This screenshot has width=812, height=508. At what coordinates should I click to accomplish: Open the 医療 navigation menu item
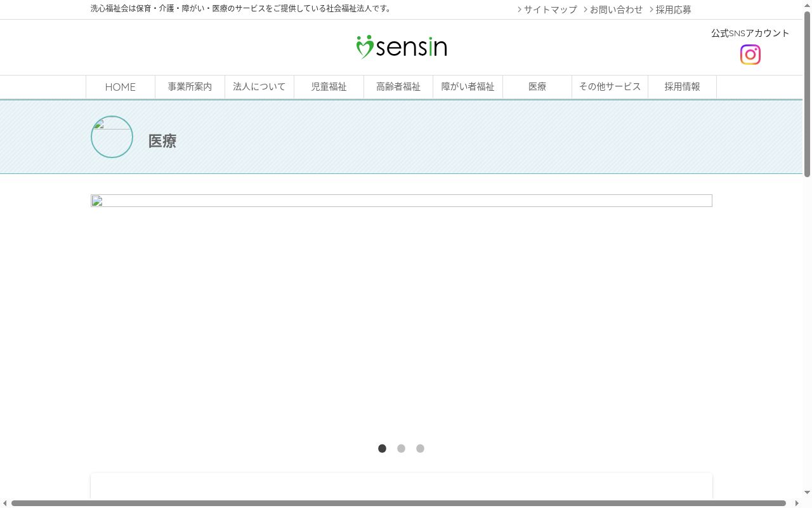(537, 87)
